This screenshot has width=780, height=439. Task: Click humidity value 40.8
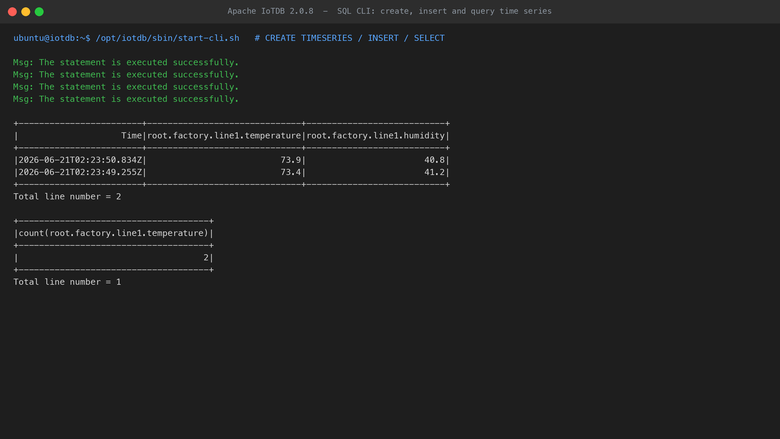coord(434,160)
